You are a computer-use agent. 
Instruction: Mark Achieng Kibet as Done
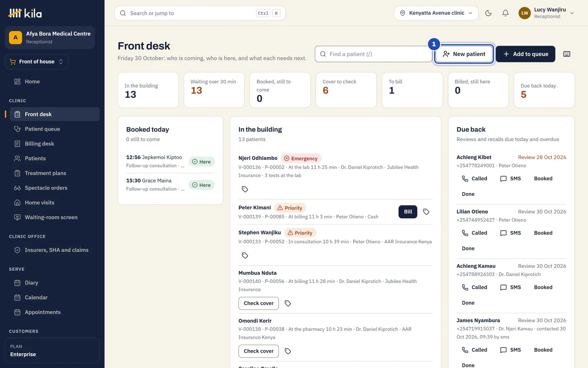pyautogui.click(x=468, y=194)
